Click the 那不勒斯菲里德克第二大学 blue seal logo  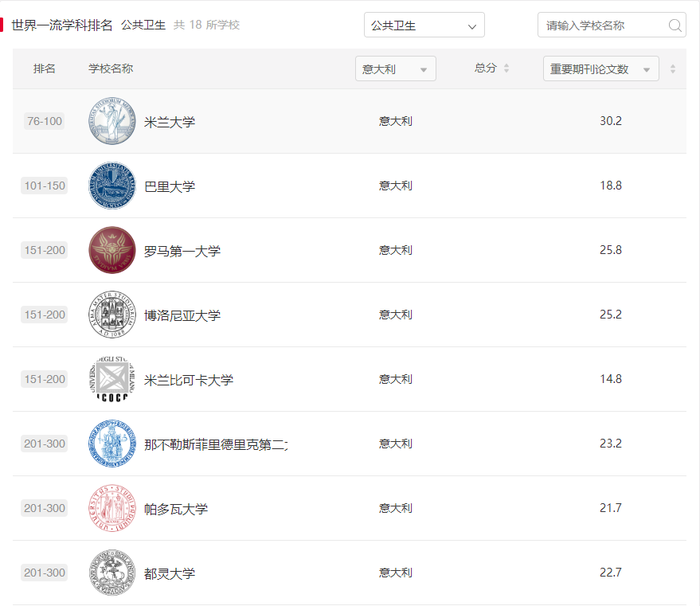click(111, 444)
